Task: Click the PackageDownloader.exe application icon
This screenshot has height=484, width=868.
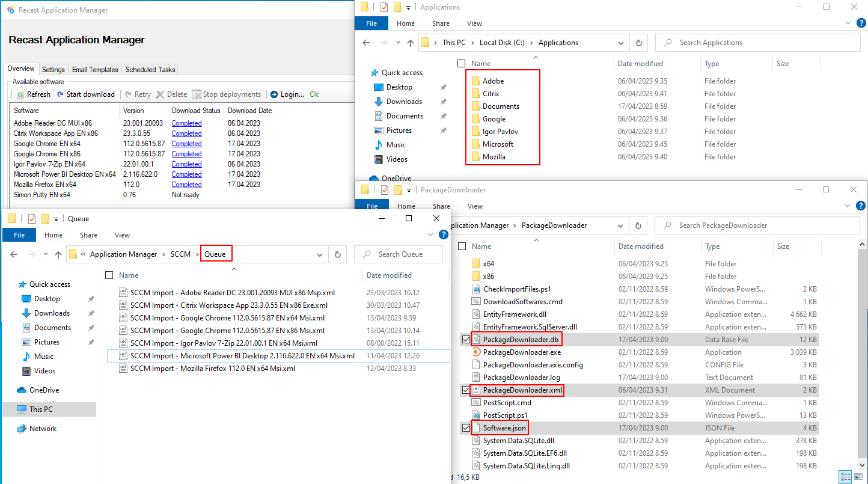Action: click(476, 352)
